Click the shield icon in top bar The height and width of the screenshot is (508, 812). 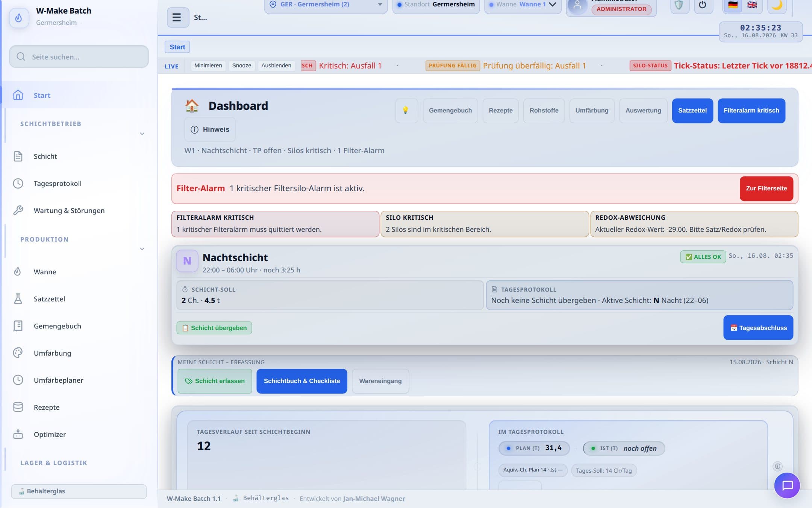point(679,5)
